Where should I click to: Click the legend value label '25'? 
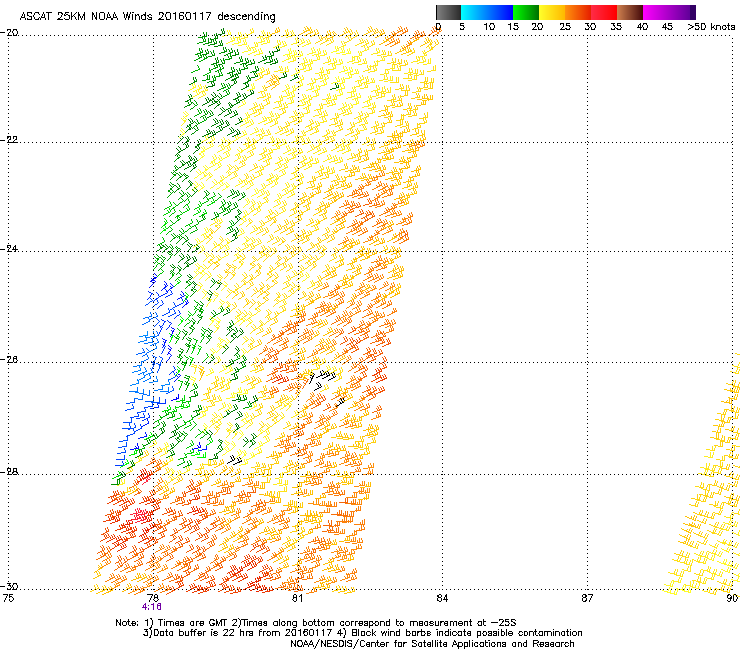tap(565, 27)
